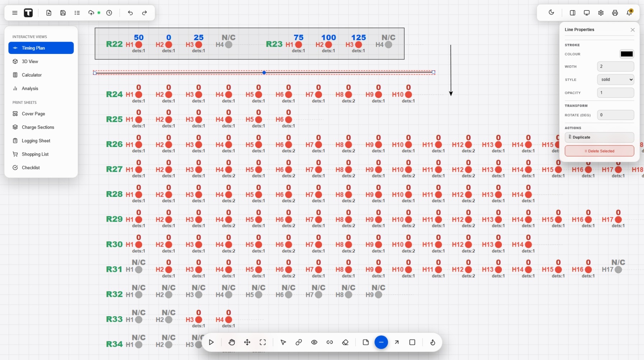The width and height of the screenshot is (644, 360).
Task: Open the Calculator view
Action: (x=41, y=75)
